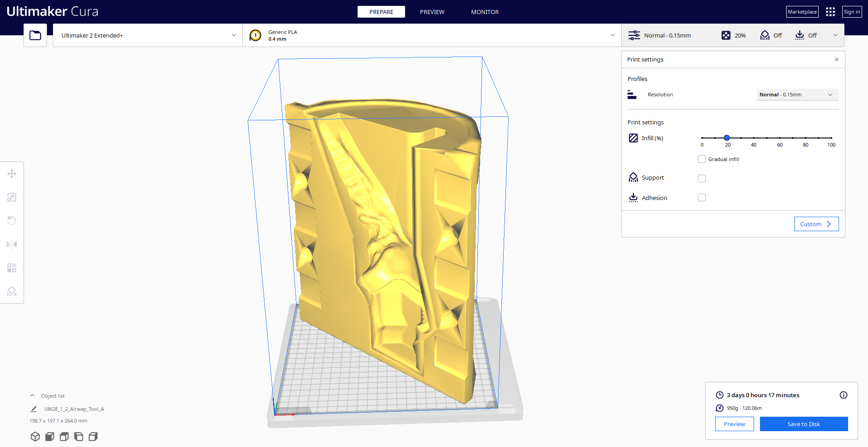The height and width of the screenshot is (447, 868).
Task: Select the Support Blocker tool
Action: click(12, 291)
